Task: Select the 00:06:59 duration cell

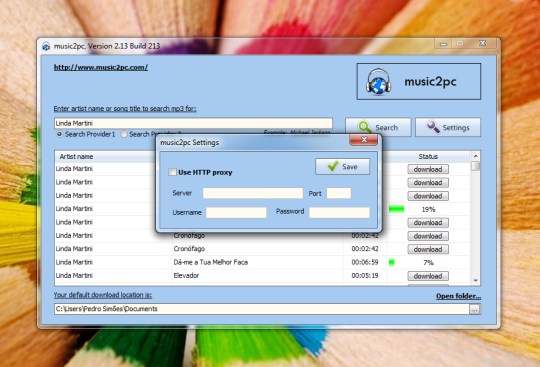Action: (x=365, y=262)
